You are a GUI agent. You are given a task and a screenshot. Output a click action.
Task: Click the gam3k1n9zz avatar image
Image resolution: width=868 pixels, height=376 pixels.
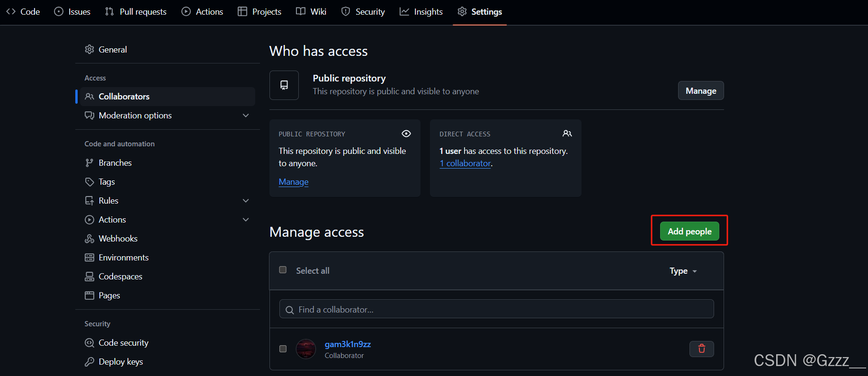click(306, 349)
